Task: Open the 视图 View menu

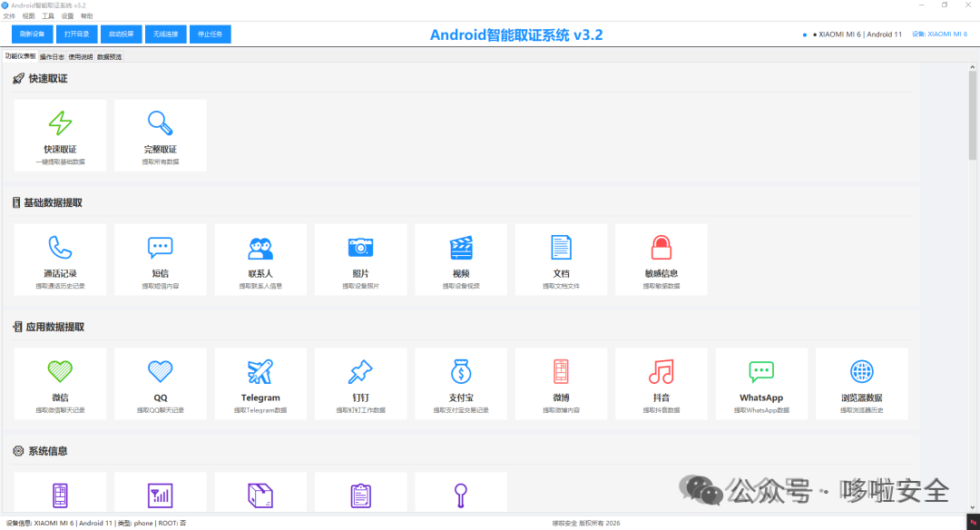Action: click(29, 16)
